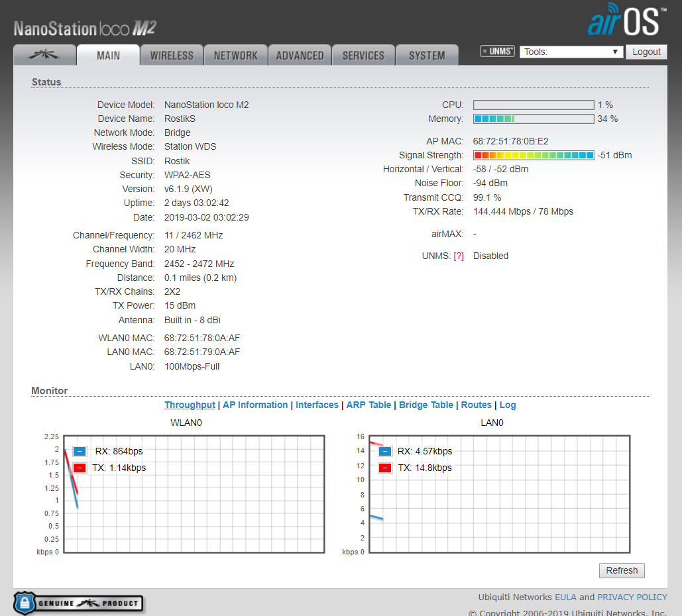Switch to the WIRELESS tab
The width and height of the screenshot is (682, 616).
pos(172,55)
